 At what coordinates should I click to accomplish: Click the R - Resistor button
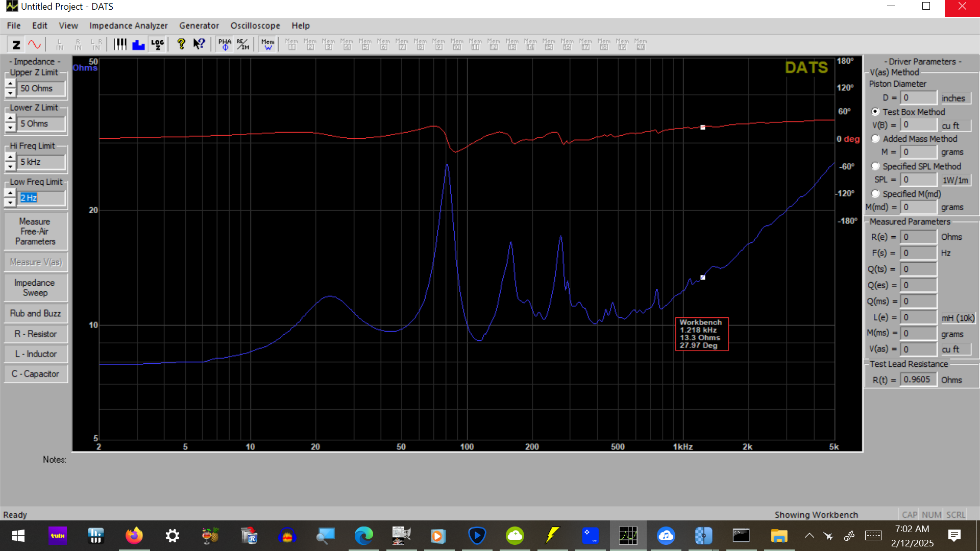35,334
